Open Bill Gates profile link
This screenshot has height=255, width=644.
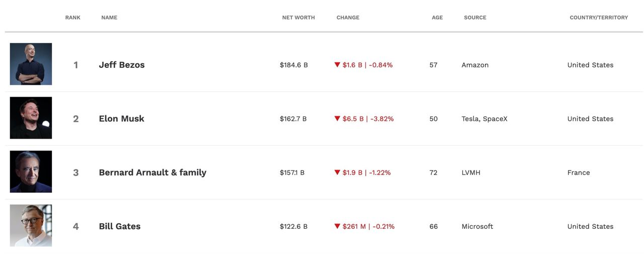120,226
